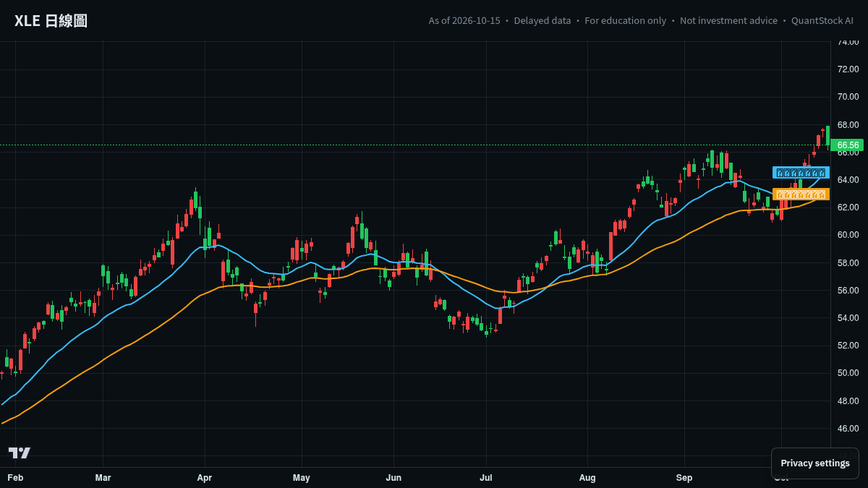Screen dimensions: 868x488
Task: Click the 46.00 price scale label
Action: tap(848, 429)
